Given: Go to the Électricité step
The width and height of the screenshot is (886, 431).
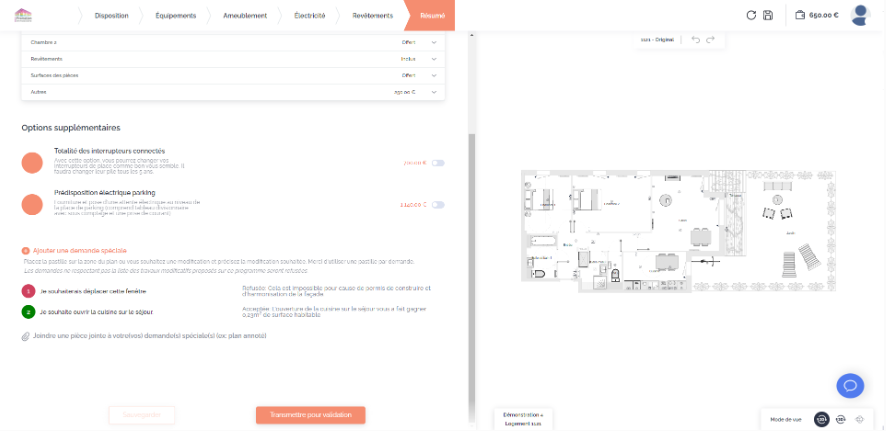Looking at the screenshot, I should pos(310,16).
